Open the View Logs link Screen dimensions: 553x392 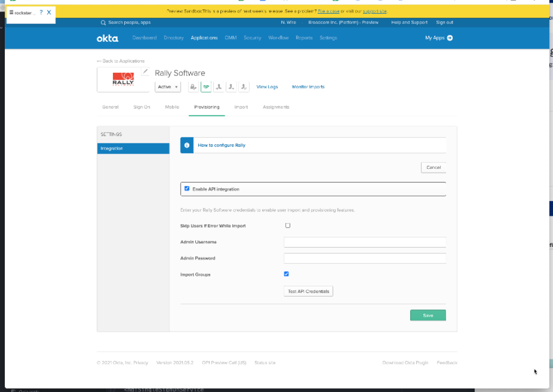267,87
